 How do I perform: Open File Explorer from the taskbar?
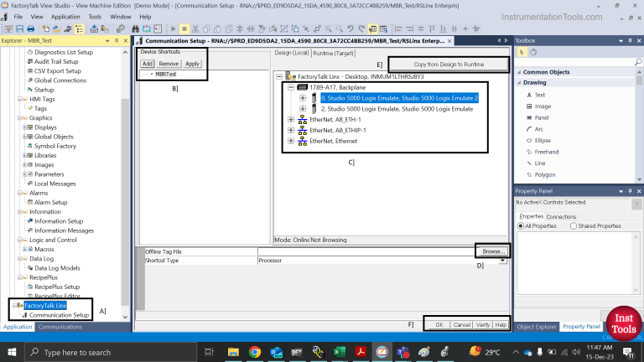[233, 352]
